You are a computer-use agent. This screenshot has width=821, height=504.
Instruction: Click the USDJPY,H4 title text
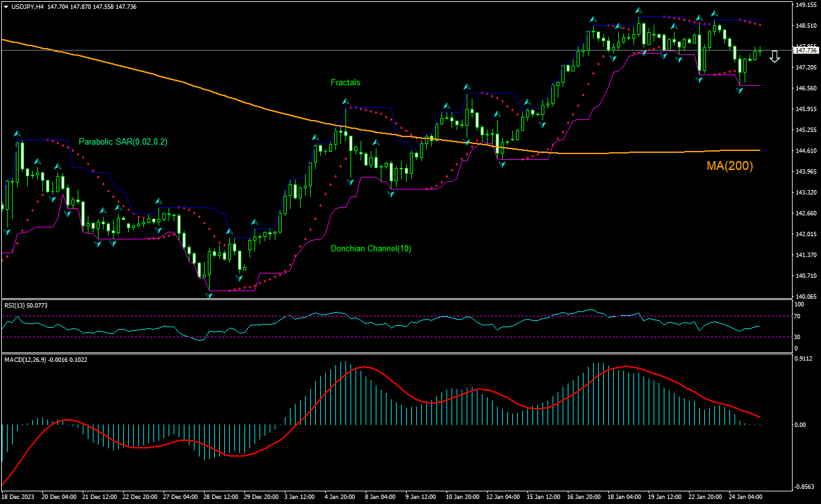[28, 6]
